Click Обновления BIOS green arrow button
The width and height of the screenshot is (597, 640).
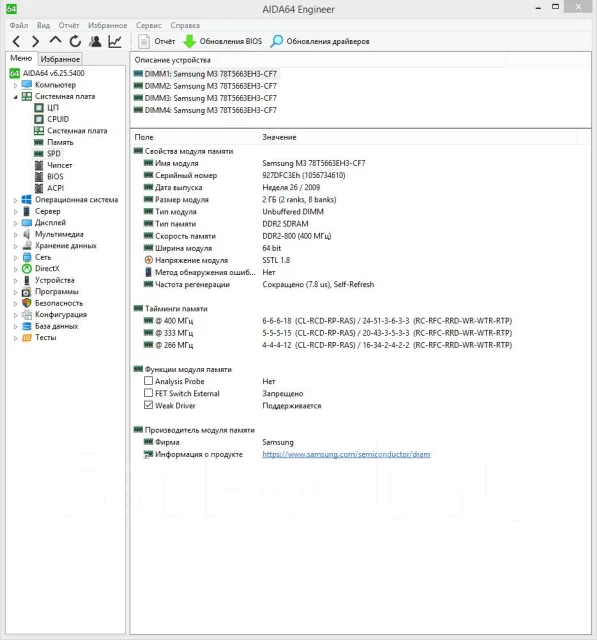click(x=223, y=41)
